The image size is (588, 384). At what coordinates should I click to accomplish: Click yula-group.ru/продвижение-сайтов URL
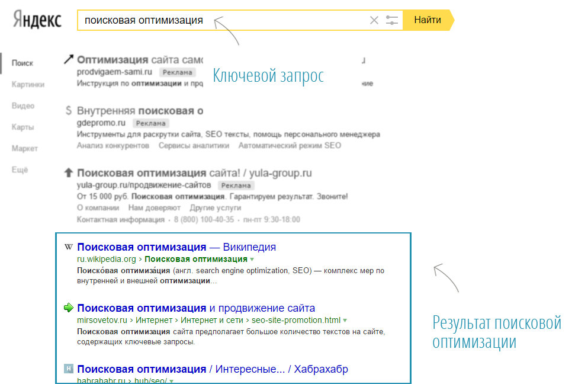[144, 185]
